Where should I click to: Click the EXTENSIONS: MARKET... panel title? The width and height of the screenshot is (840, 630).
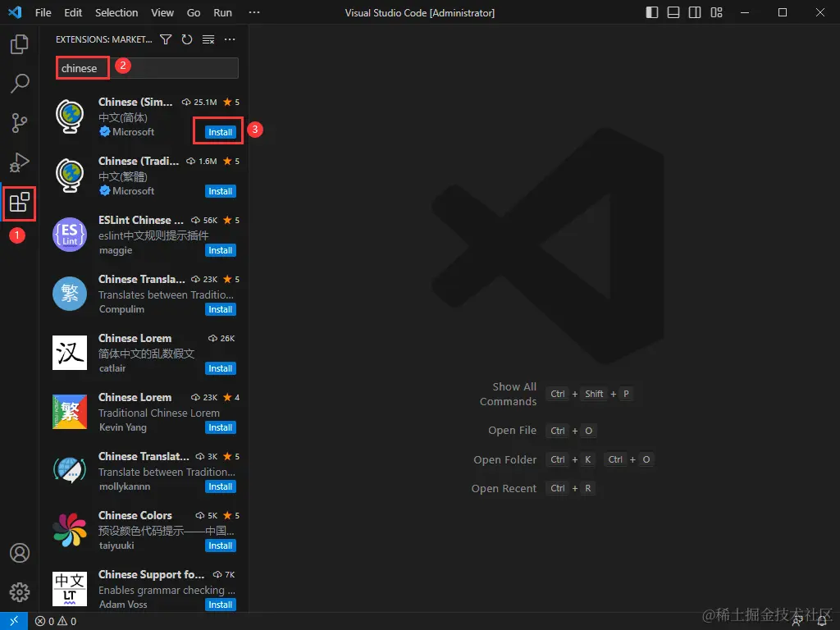[x=104, y=39]
